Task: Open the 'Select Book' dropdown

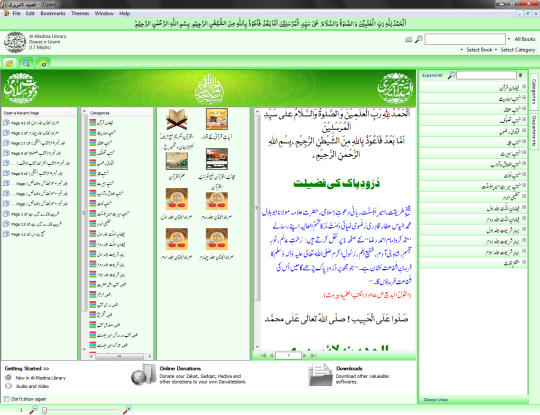Action: tap(476, 50)
